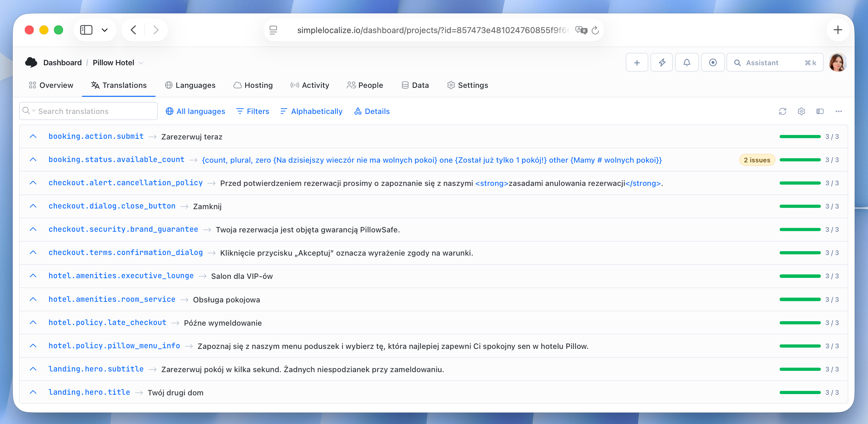This screenshot has height=424, width=868.
Task: Collapse the landing.hero.title row
Action: [x=33, y=392]
